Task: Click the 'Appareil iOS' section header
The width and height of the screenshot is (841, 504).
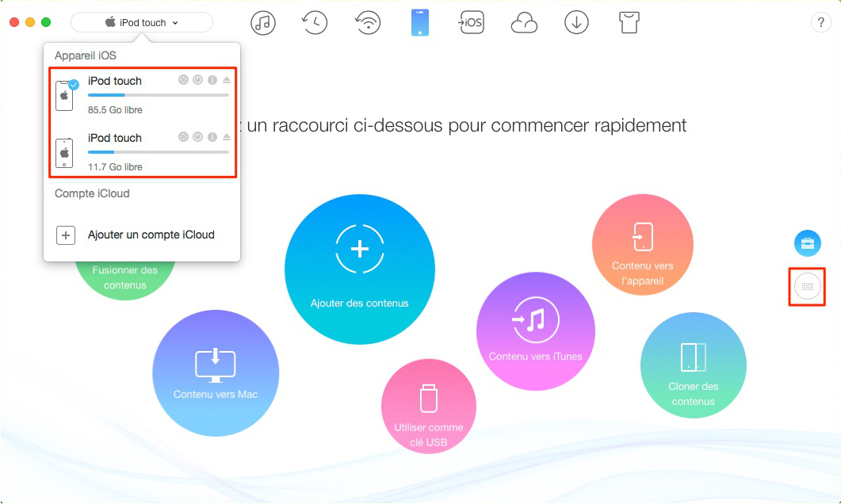Action: 86,55
